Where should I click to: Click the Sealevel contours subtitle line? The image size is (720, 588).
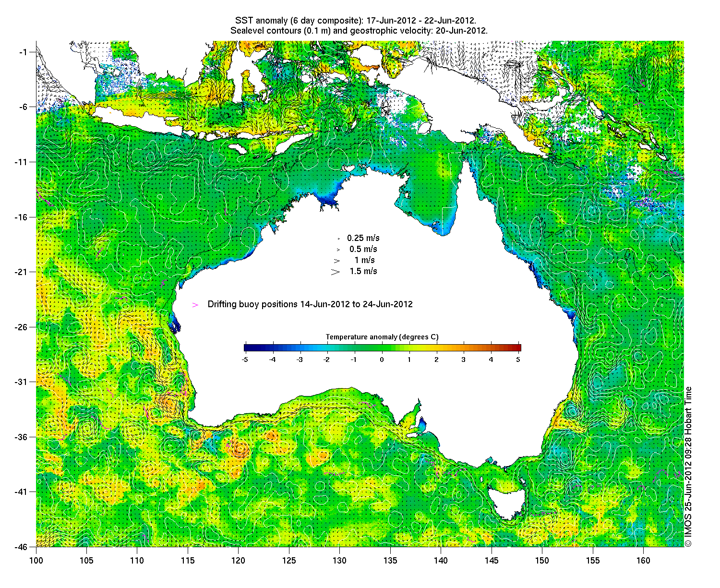pyautogui.click(x=359, y=31)
